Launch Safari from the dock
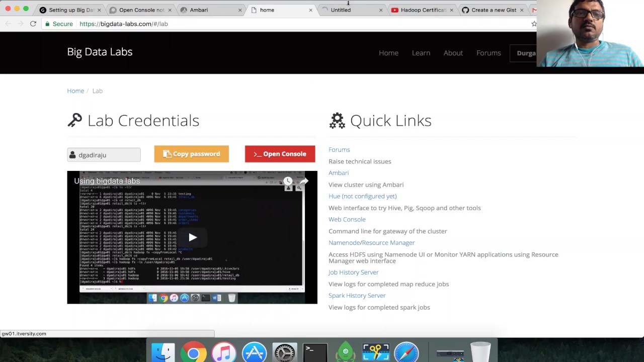The height and width of the screenshot is (362, 644). [x=407, y=352]
